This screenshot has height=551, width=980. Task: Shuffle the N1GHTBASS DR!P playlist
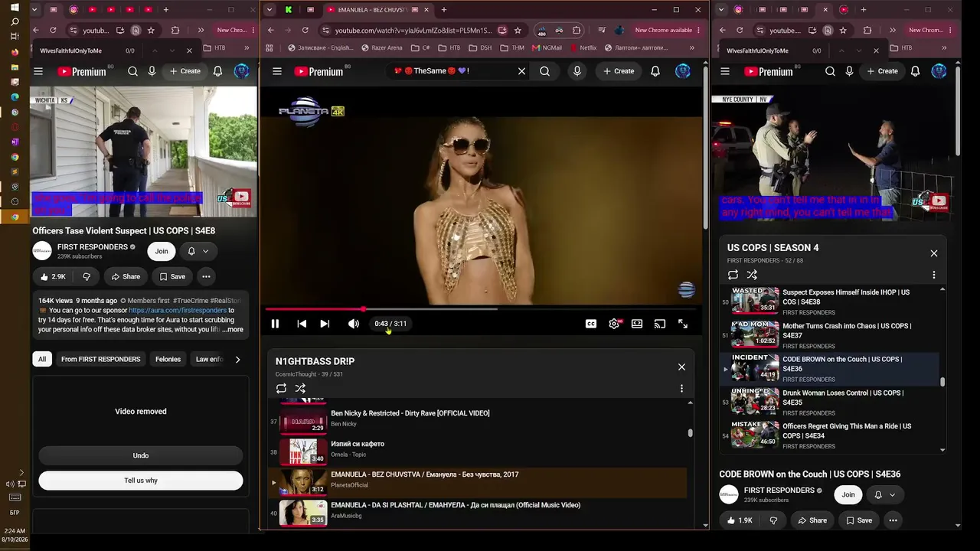(x=300, y=389)
